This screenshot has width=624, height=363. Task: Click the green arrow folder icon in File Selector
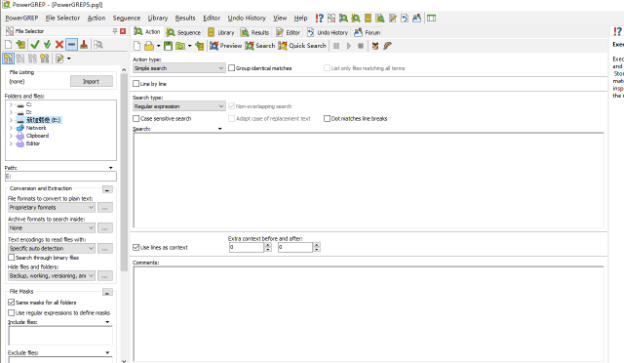(x=21, y=45)
